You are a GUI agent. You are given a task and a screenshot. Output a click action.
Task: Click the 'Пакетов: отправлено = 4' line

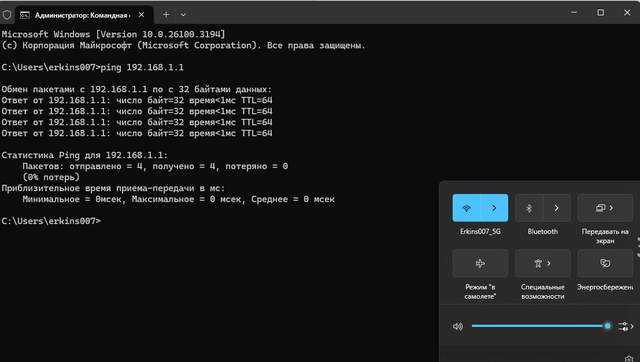tap(155, 166)
